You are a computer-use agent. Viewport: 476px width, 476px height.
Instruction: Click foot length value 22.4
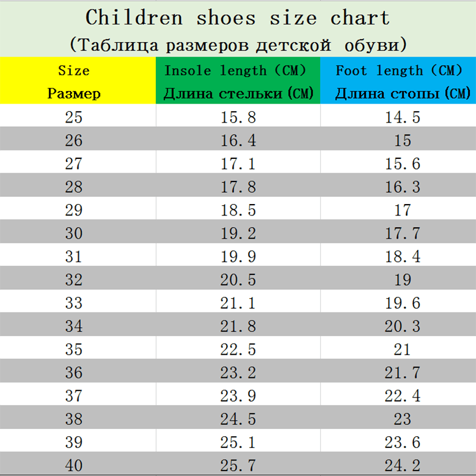(402, 396)
